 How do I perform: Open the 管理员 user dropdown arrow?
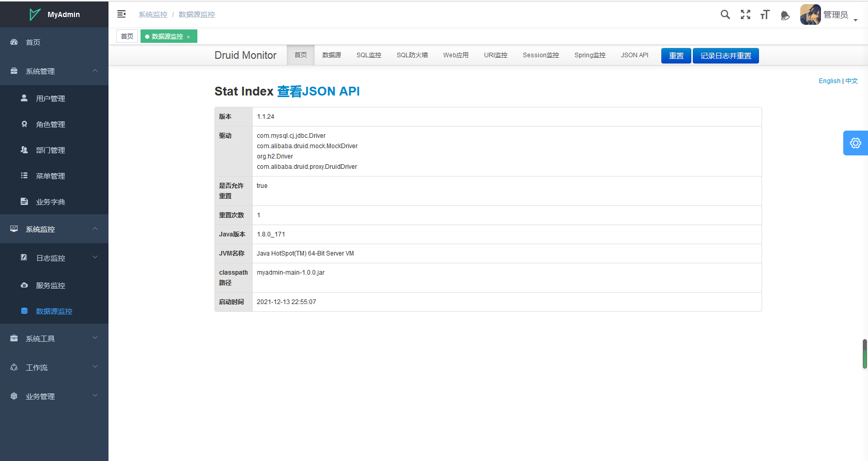856,20
